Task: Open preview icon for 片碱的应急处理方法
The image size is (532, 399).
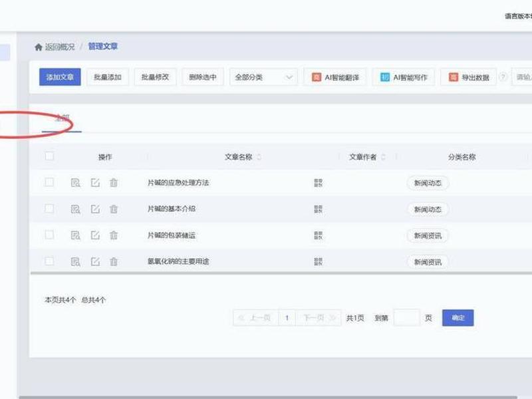Action: click(x=75, y=183)
